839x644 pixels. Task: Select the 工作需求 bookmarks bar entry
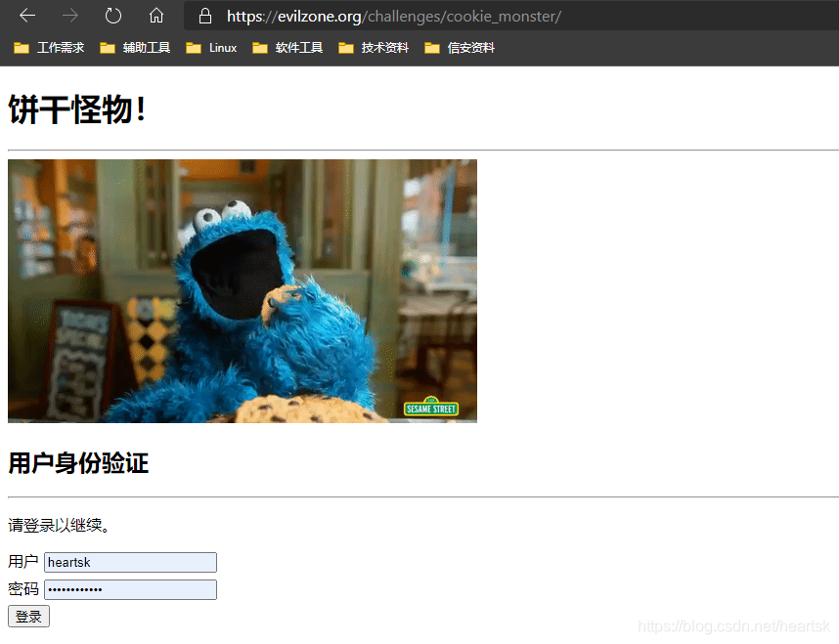coord(60,47)
